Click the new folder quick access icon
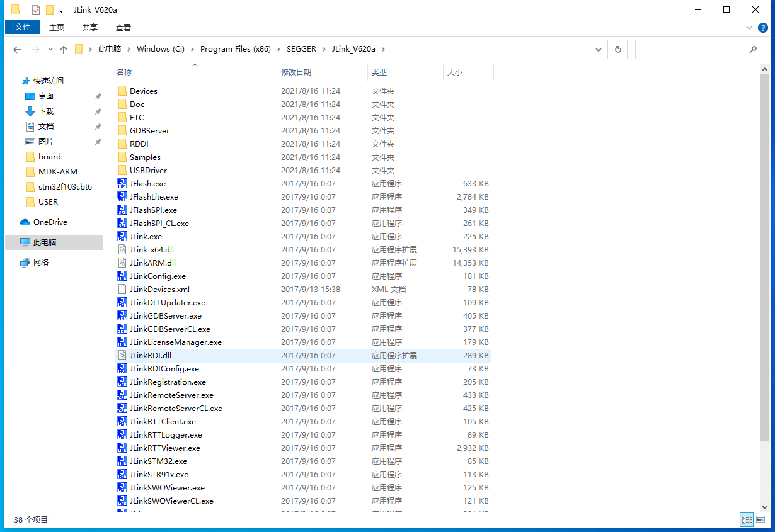This screenshot has width=775, height=532. (x=50, y=10)
